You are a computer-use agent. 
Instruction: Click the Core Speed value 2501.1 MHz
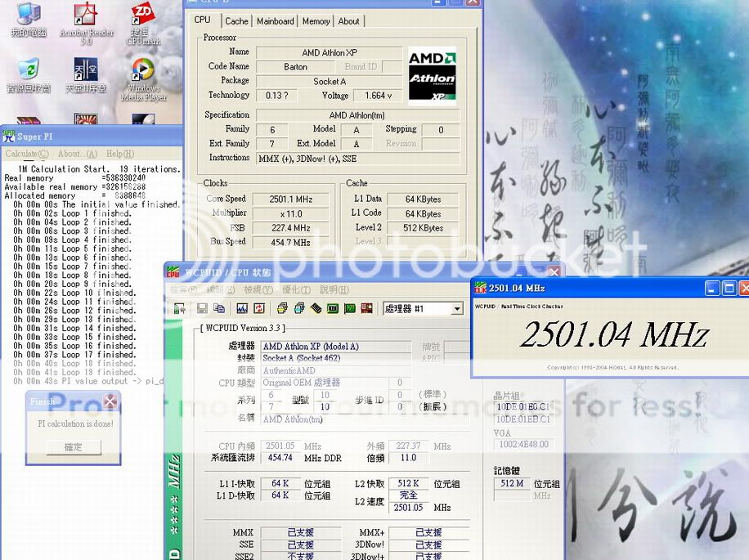pyautogui.click(x=290, y=199)
